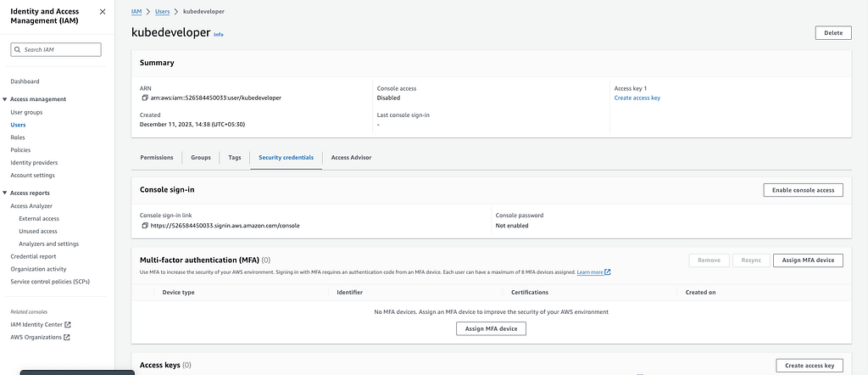Select Users in the sidebar

tap(19, 126)
